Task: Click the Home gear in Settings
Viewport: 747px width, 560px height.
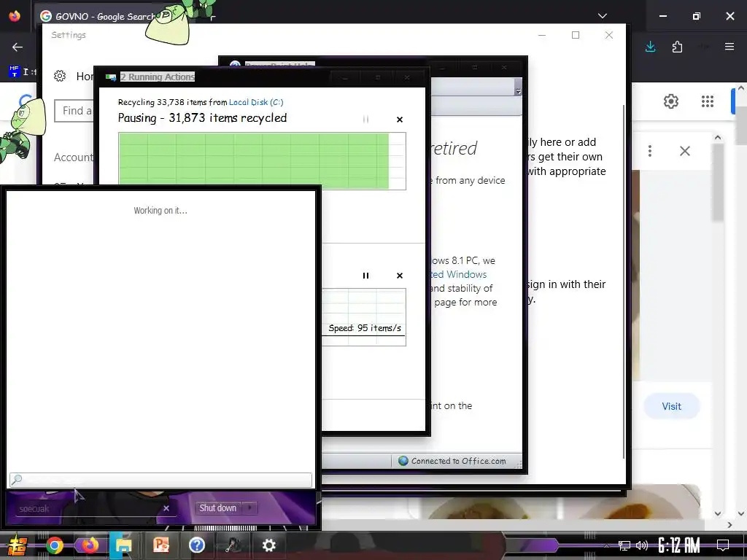Action: tap(60, 76)
